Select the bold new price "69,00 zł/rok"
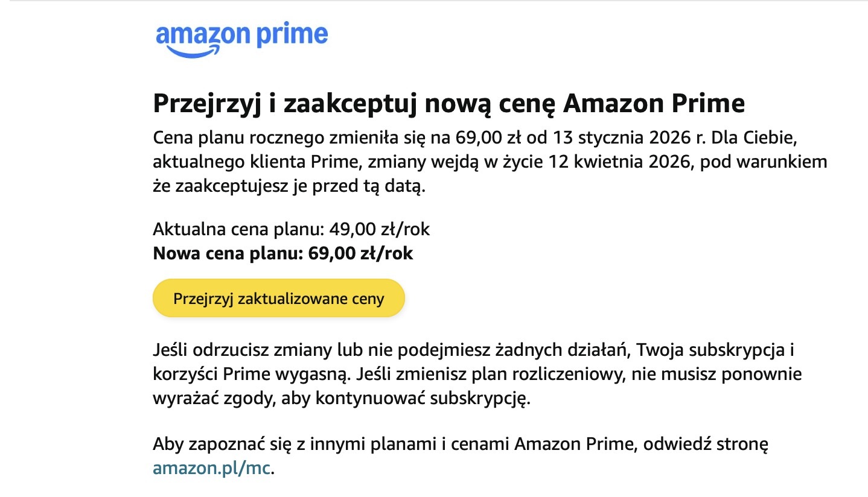The height and width of the screenshot is (497, 868). pyautogui.click(x=360, y=253)
